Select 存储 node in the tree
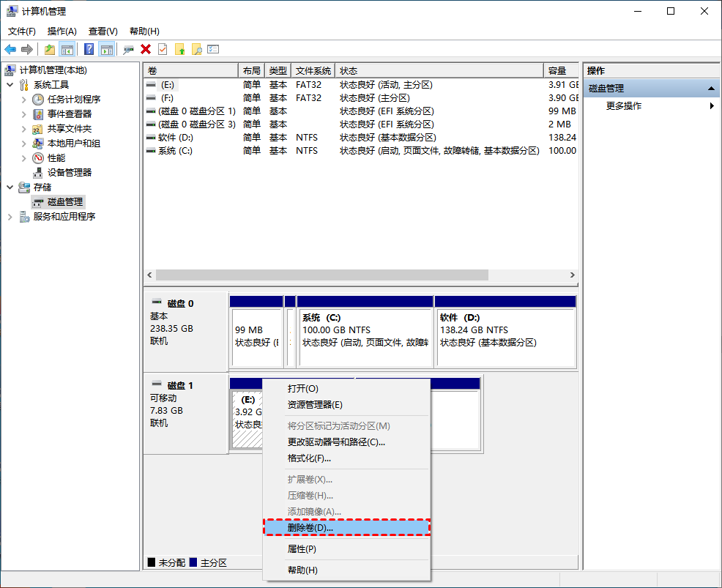Image resolution: width=722 pixels, height=588 pixels. pyautogui.click(x=42, y=187)
